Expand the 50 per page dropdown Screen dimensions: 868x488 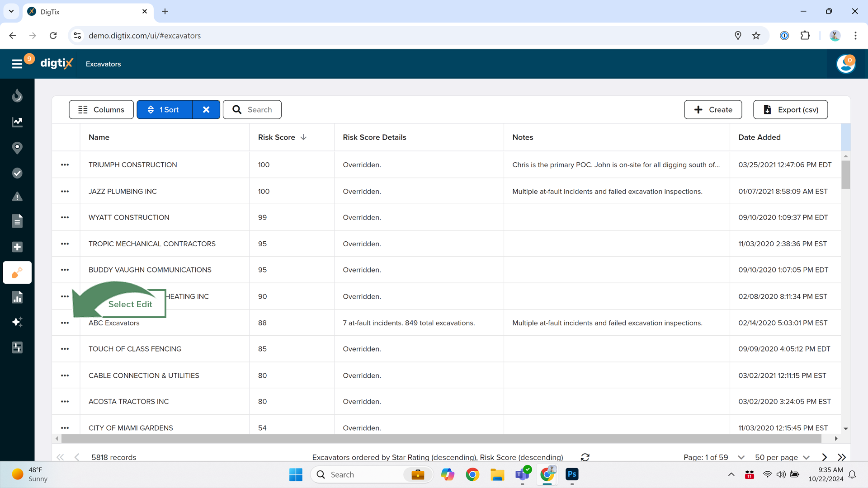(x=806, y=457)
